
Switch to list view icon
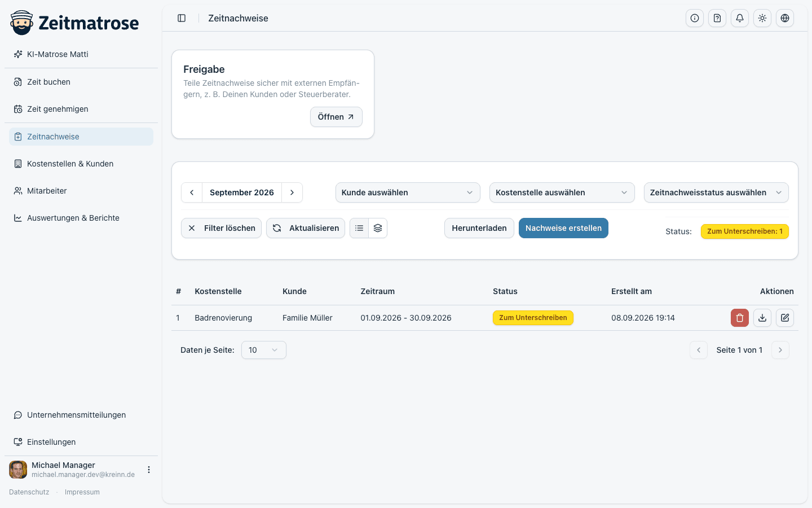(x=359, y=228)
